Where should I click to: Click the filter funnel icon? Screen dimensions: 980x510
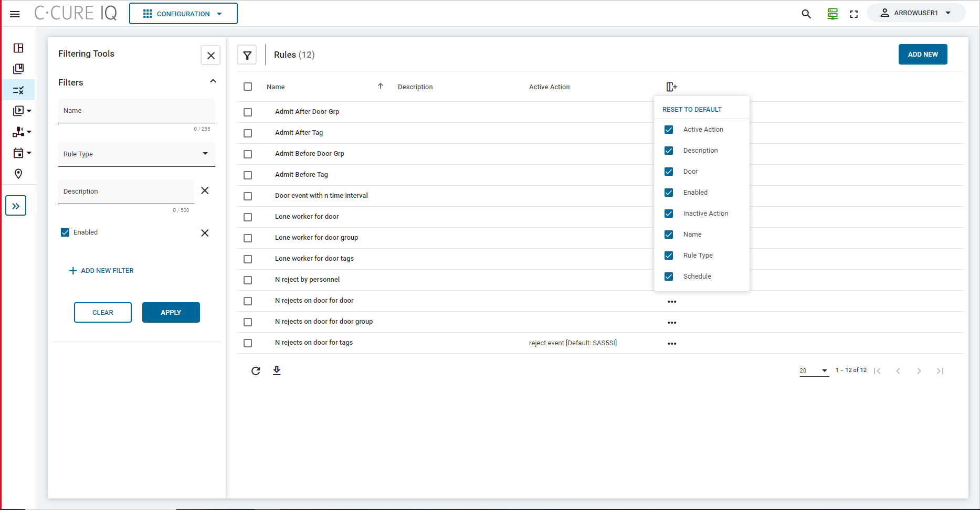coord(247,55)
